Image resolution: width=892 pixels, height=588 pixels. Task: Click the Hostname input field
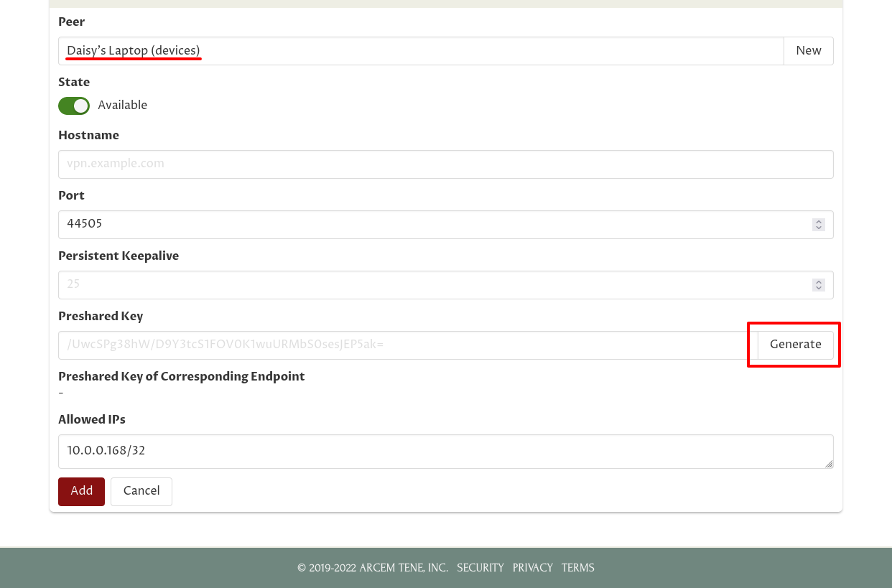click(x=445, y=164)
